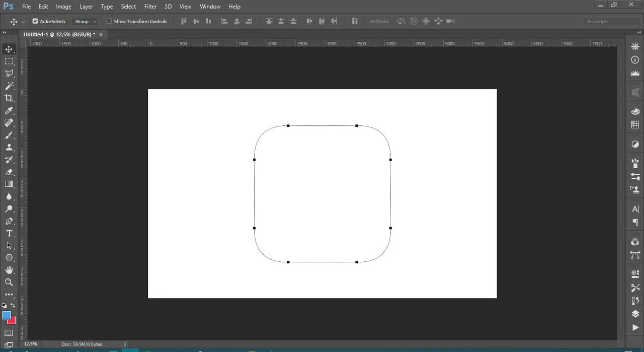This screenshot has height=352, width=644.
Task: Swap foreground and background colors
Action: (x=13, y=306)
